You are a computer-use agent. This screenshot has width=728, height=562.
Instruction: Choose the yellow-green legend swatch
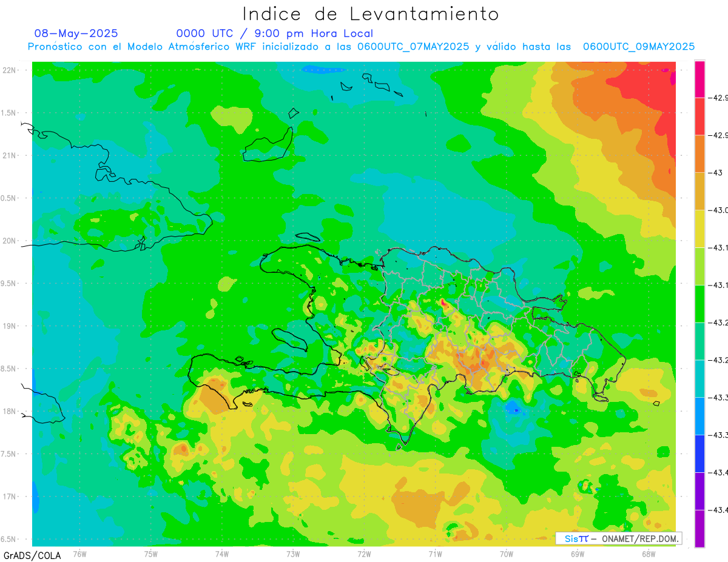click(699, 266)
